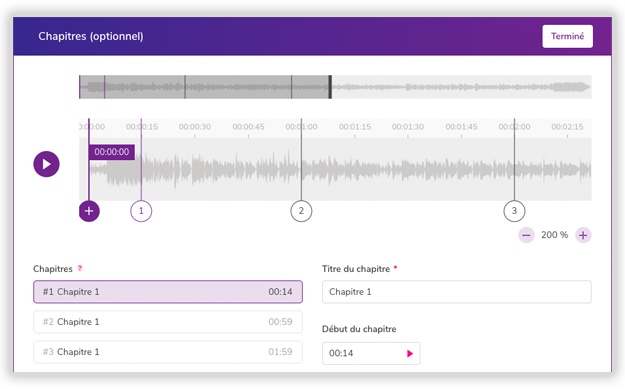
Task: Click the Terminé button
Action: pyautogui.click(x=567, y=36)
